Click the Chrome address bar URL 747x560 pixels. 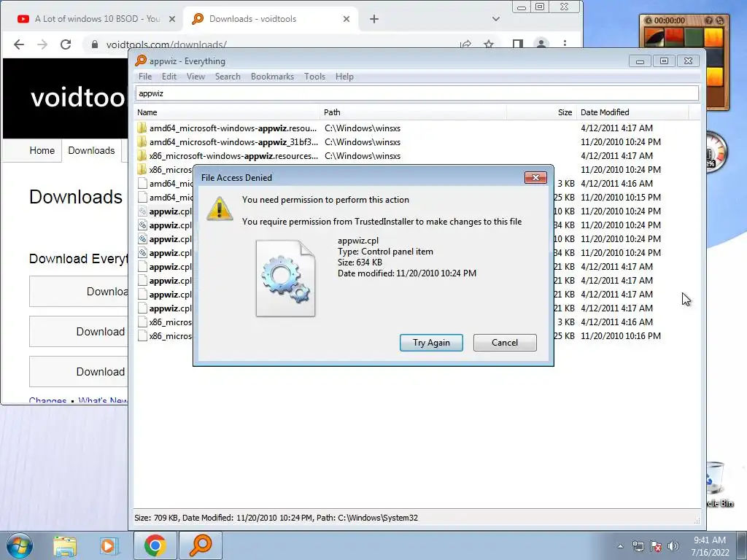(166, 44)
